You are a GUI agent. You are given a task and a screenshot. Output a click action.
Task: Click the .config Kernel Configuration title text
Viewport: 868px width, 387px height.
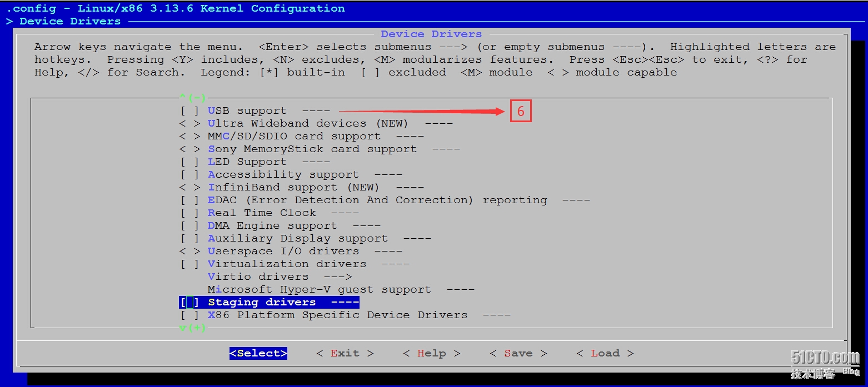tap(176, 8)
